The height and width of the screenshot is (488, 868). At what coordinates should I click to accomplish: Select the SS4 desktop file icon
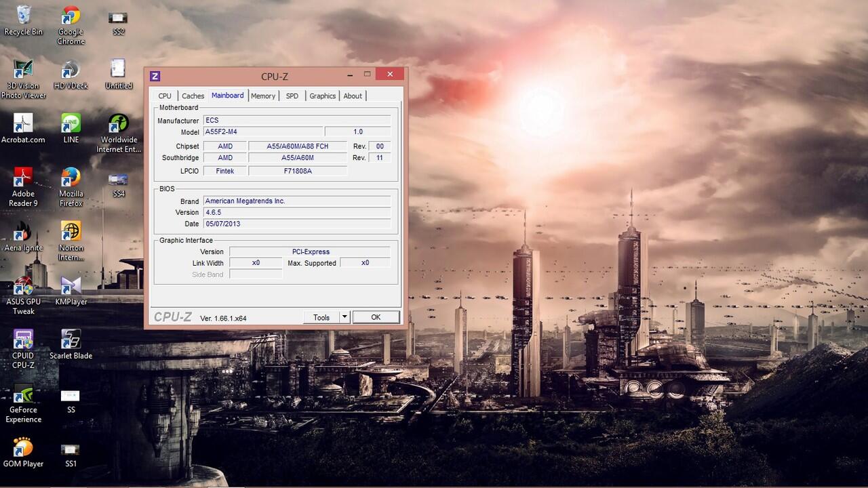click(x=119, y=184)
